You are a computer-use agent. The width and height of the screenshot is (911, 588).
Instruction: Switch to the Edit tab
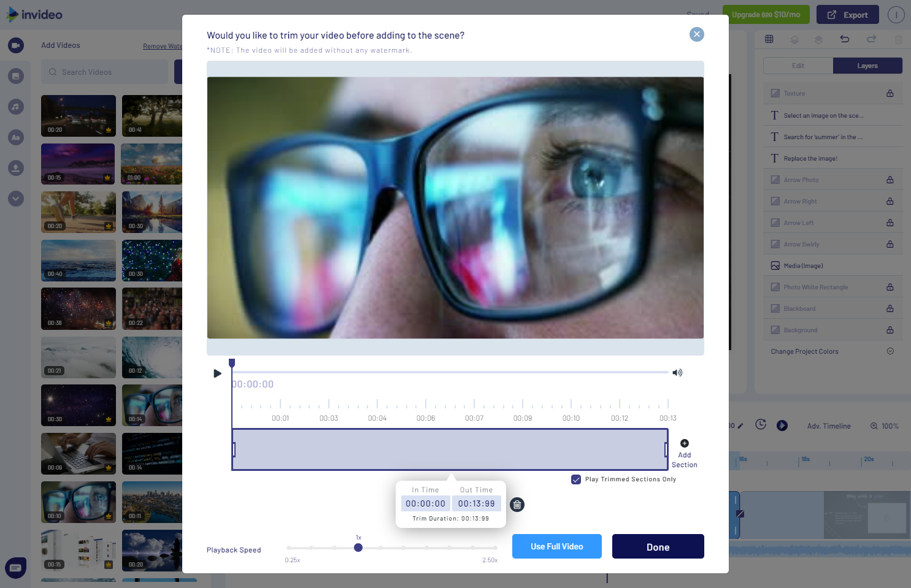(798, 66)
